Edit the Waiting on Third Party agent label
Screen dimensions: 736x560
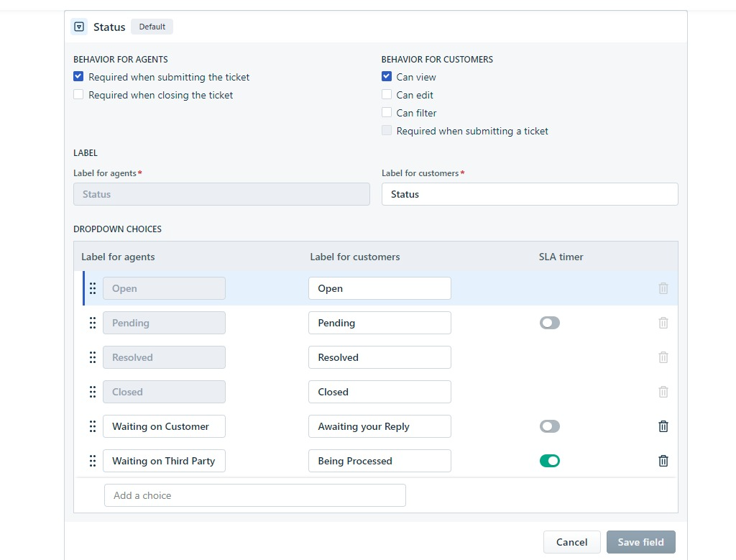pyautogui.click(x=164, y=461)
